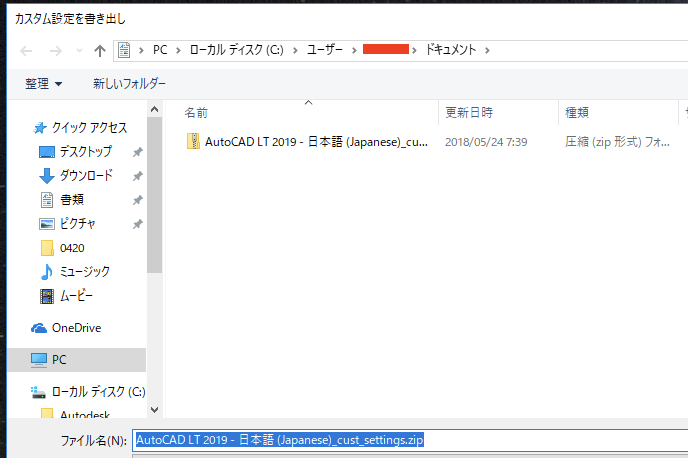Open the 整理 organize menu
This screenshot has height=458, width=688.
click(x=43, y=83)
